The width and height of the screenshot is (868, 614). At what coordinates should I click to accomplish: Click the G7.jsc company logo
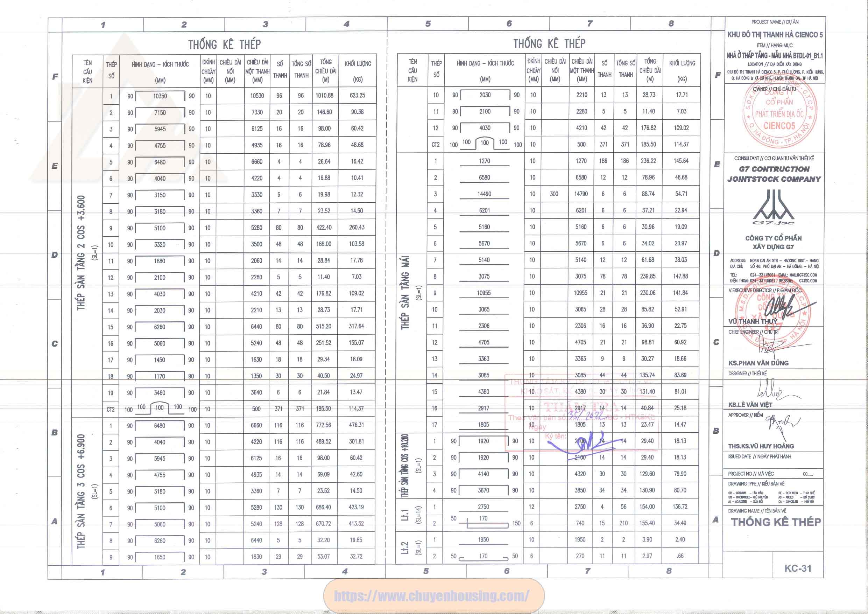(x=774, y=207)
